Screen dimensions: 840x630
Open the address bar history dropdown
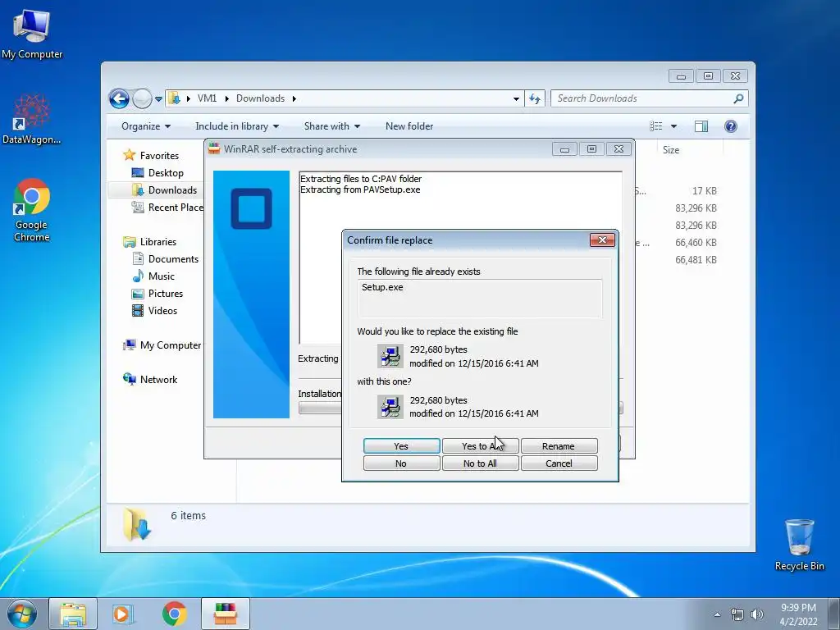click(x=516, y=99)
